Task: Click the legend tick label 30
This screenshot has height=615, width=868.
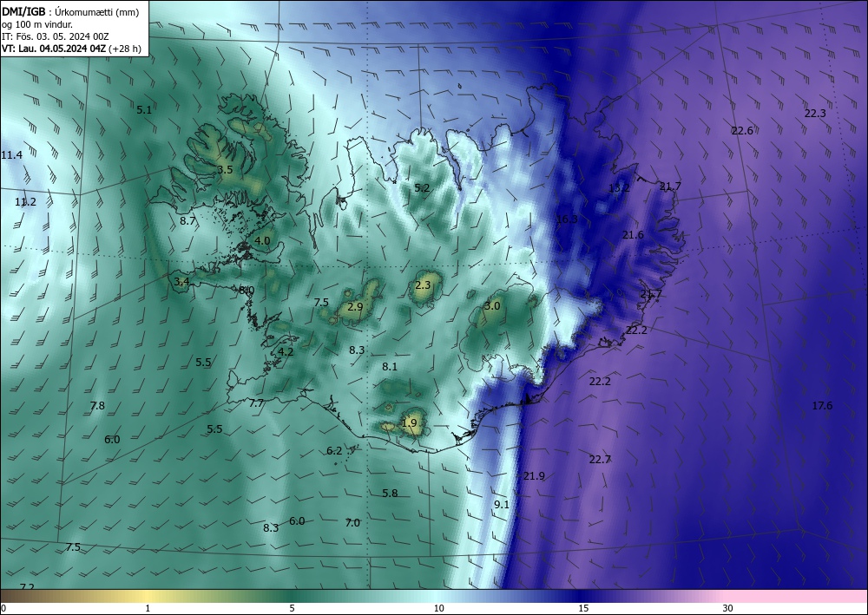Action: click(728, 608)
